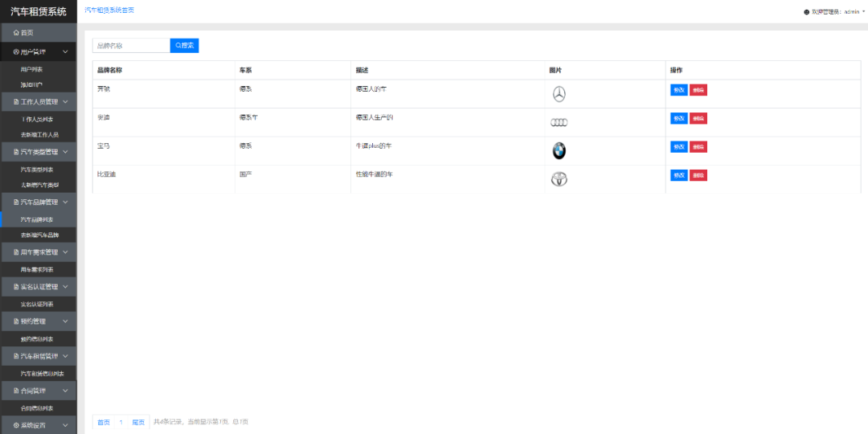Go to 尾页 in the pagination

138,423
